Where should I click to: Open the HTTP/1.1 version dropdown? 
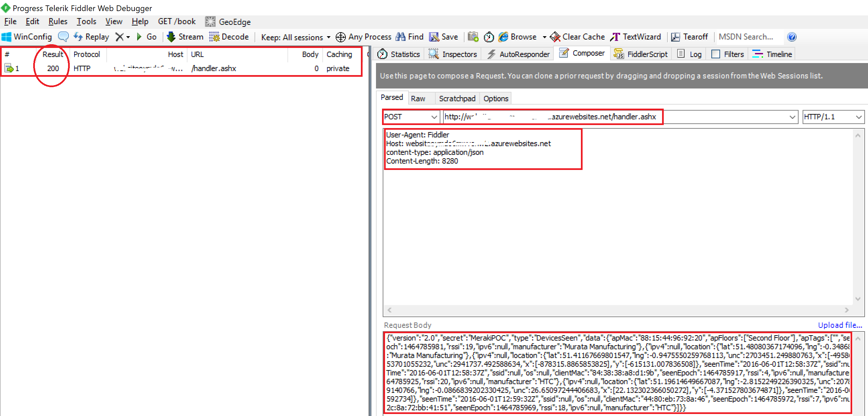[x=858, y=117]
